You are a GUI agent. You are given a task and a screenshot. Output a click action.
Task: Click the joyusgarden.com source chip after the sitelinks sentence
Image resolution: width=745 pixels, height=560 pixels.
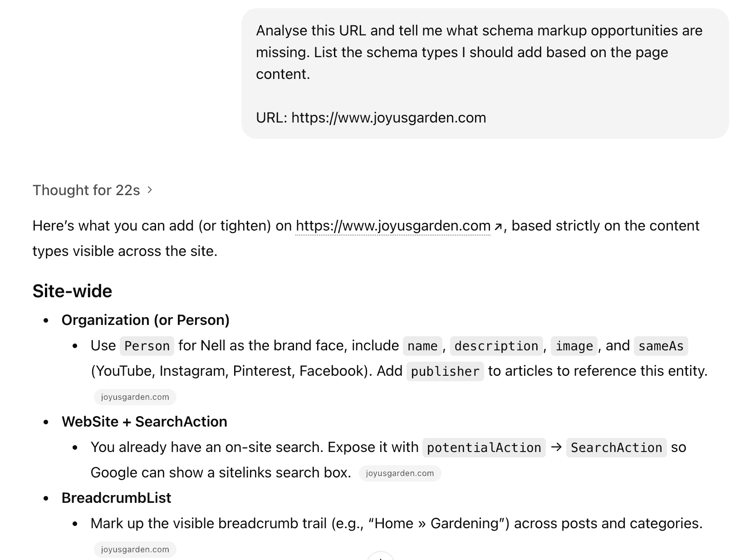pyautogui.click(x=400, y=473)
